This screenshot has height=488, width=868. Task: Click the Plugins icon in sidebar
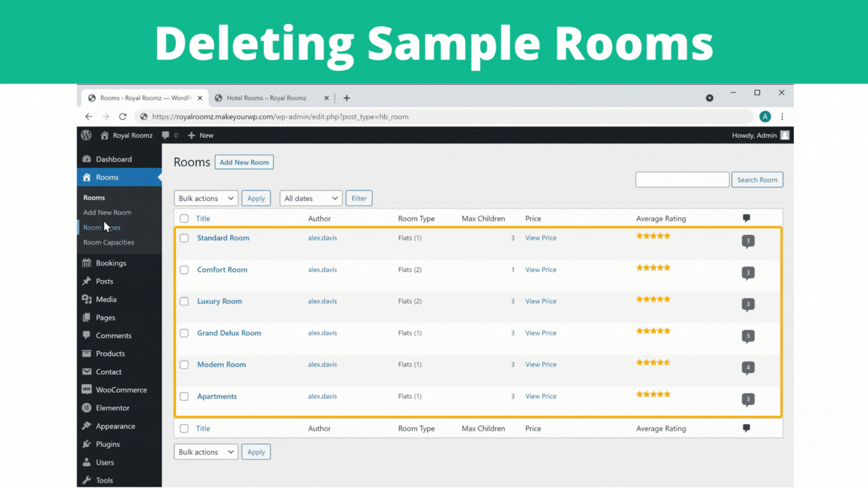87,444
